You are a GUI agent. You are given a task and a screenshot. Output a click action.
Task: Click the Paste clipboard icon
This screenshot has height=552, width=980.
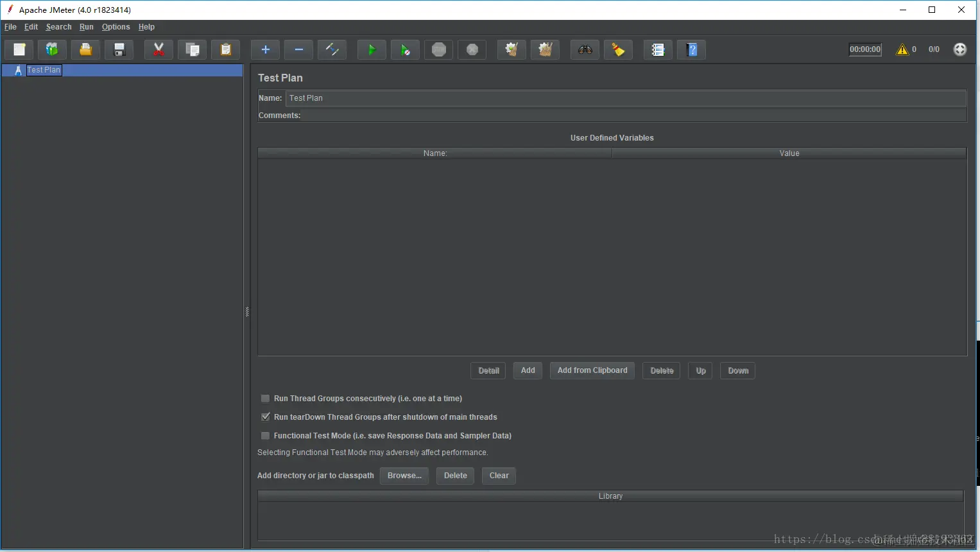click(225, 49)
